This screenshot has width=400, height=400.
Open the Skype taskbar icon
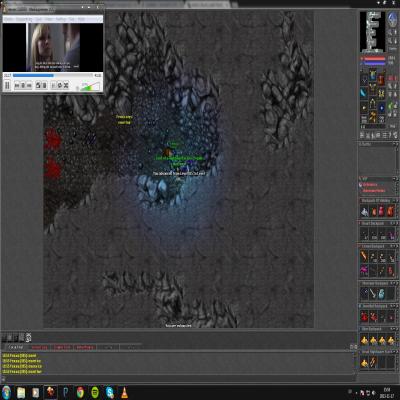(x=110, y=393)
